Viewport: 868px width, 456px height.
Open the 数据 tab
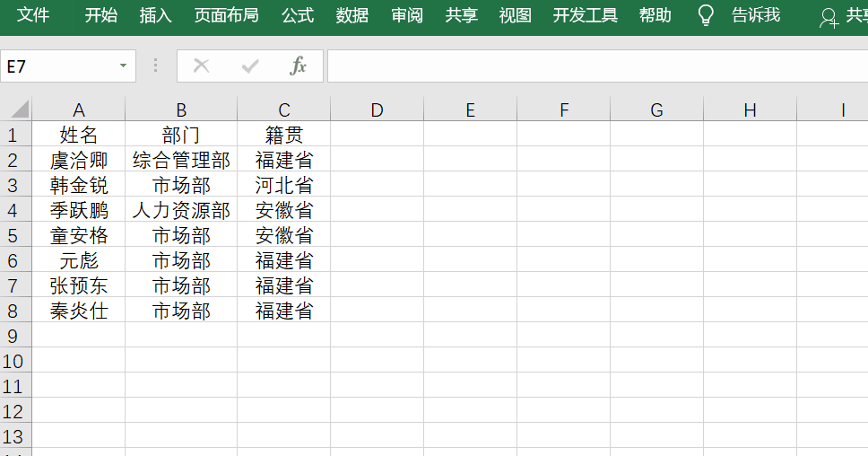coord(352,15)
